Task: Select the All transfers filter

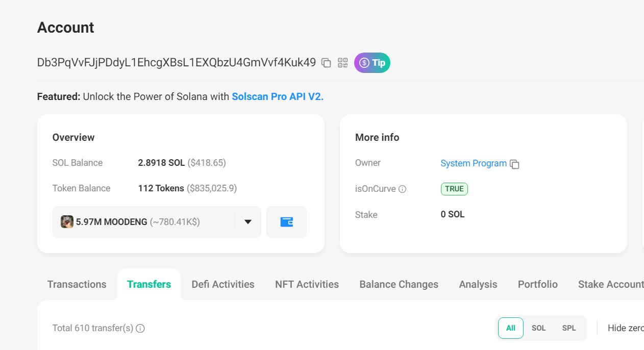Action: (x=510, y=328)
